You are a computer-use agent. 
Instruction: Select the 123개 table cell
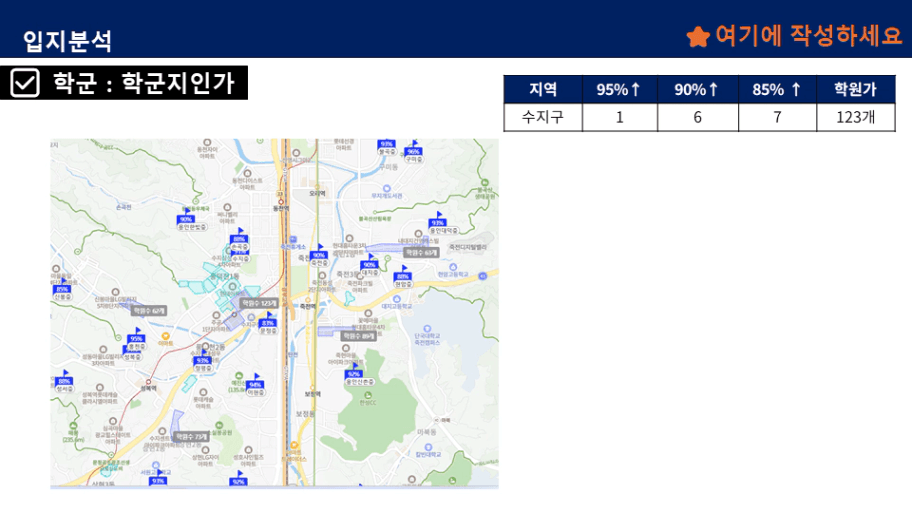pos(856,117)
